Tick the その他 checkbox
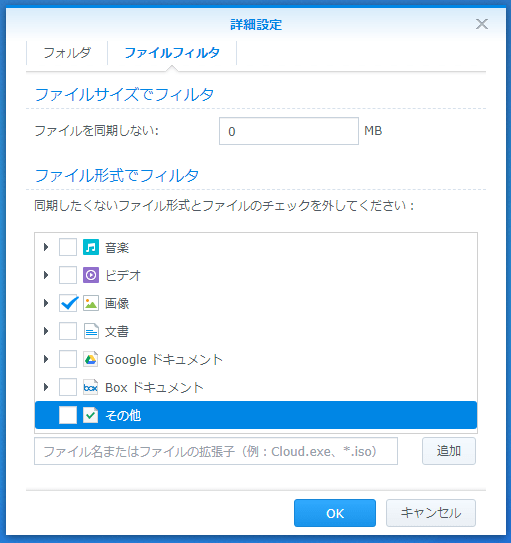Screen dimensions: 511x543 pyautogui.click(x=68, y=415)
